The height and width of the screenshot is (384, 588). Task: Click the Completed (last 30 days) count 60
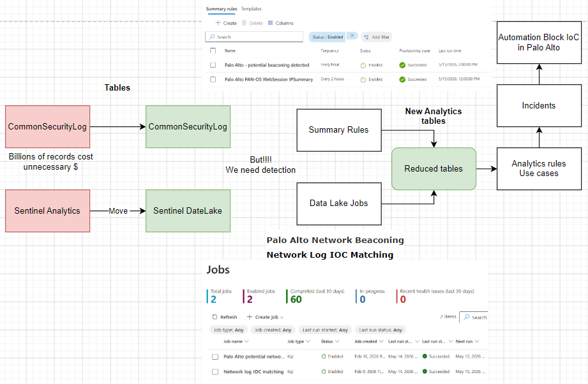pyautogui.click(x=296, y=299)
